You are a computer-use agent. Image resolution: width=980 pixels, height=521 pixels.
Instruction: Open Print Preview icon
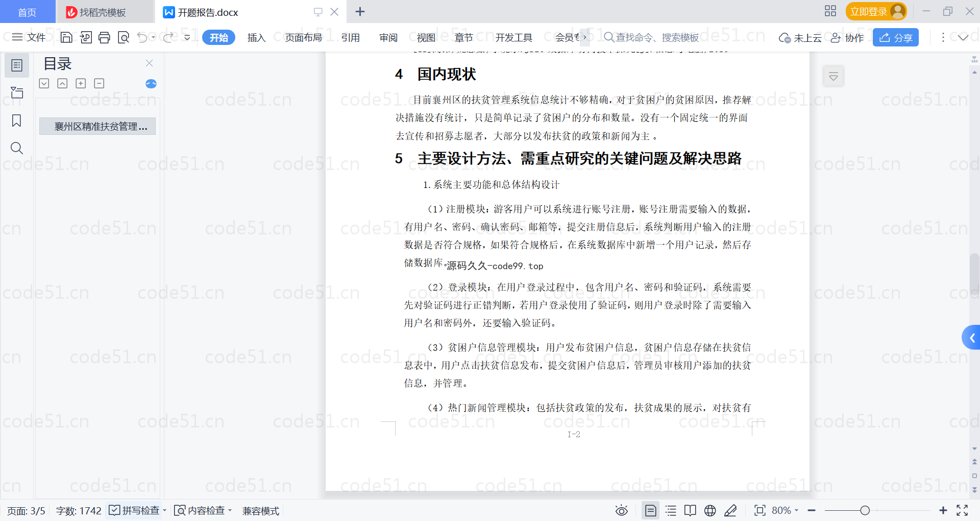pos(123,37)
